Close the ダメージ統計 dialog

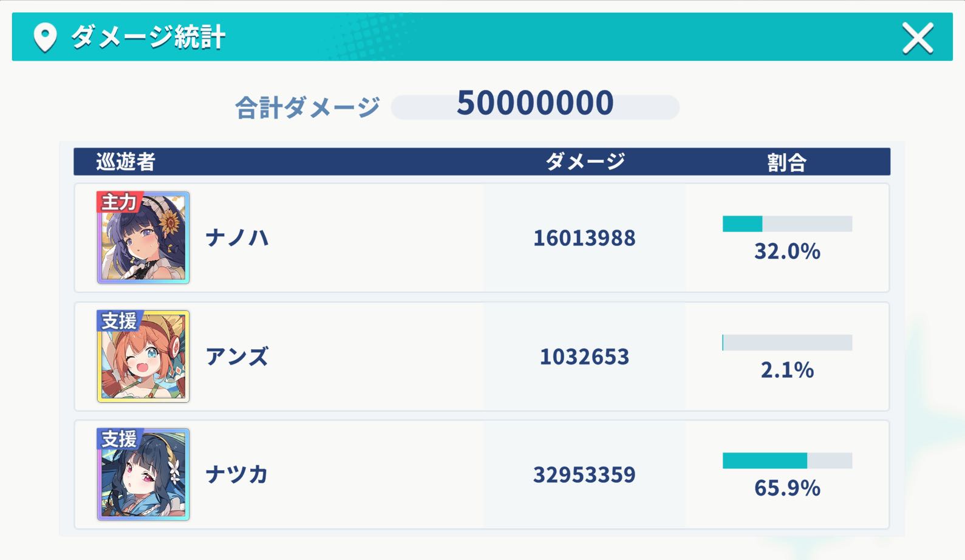pos(917,38)
